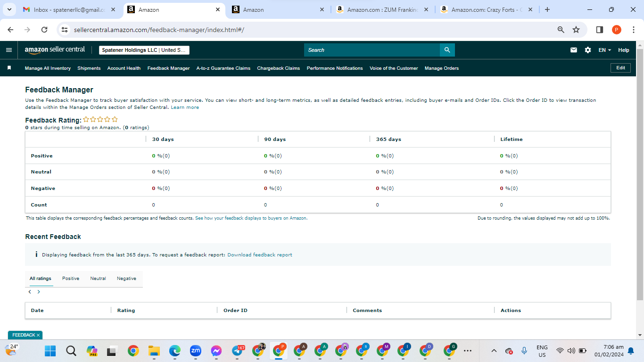Open Feedback Manager in navigation bar

point(168,68)
